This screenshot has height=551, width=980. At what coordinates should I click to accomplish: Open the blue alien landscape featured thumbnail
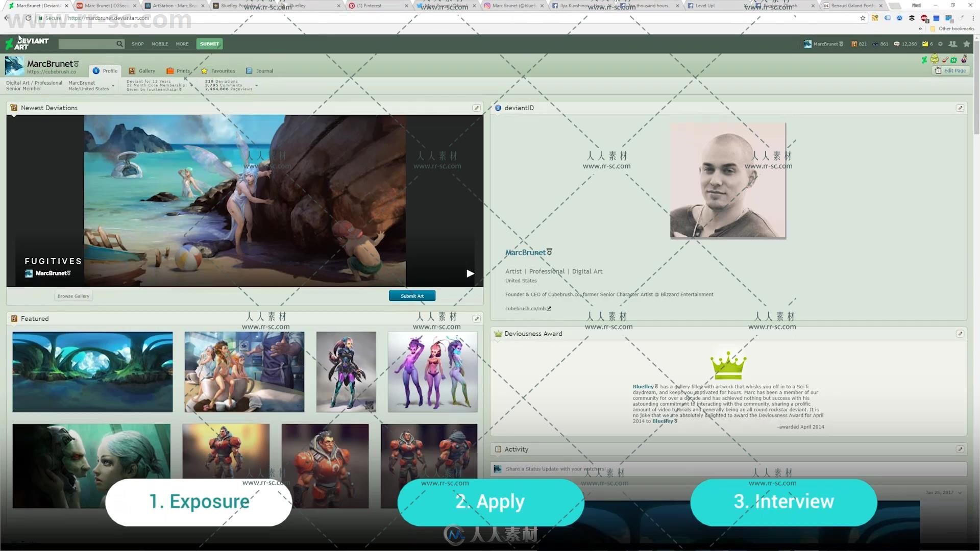[x=92, y=372]
